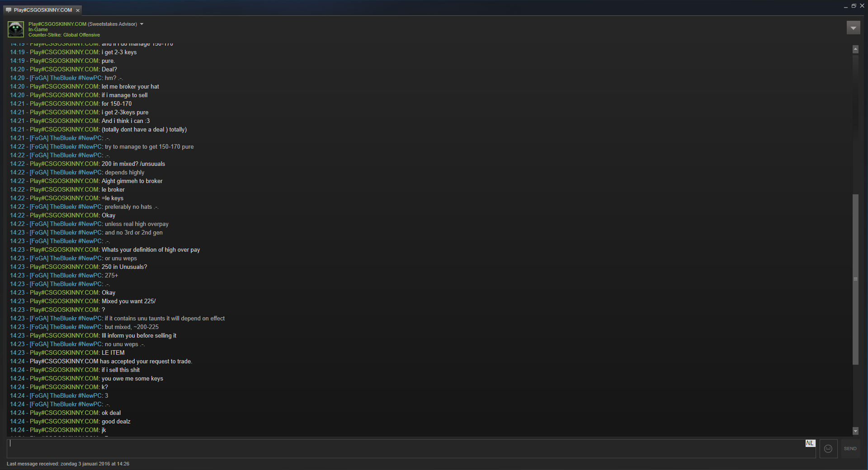868x470 pixels.
Task: Click the chat scrollbar thumb
Action: [x=855, y=279]
